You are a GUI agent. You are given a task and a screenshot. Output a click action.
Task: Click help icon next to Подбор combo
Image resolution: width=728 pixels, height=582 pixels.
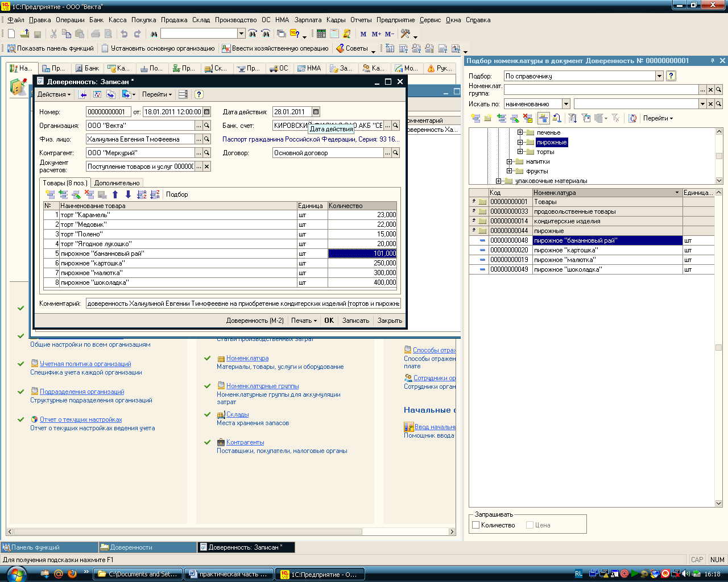coord(671,76)
